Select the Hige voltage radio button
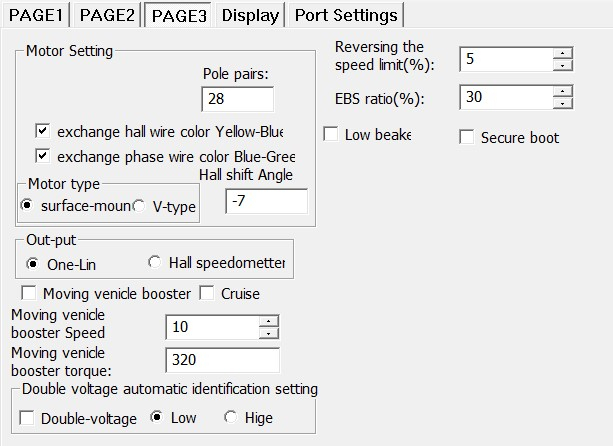 (x=231, y=417)
